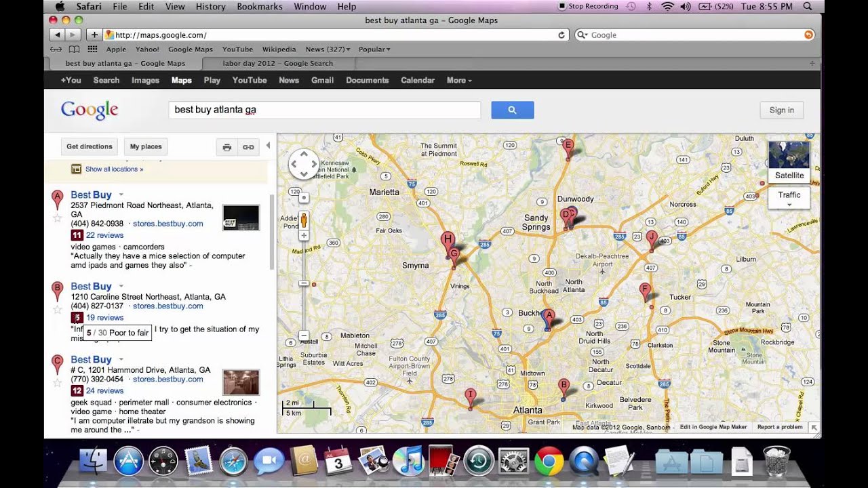
Task: Add bookmark with the plus button
Action: 94,35
